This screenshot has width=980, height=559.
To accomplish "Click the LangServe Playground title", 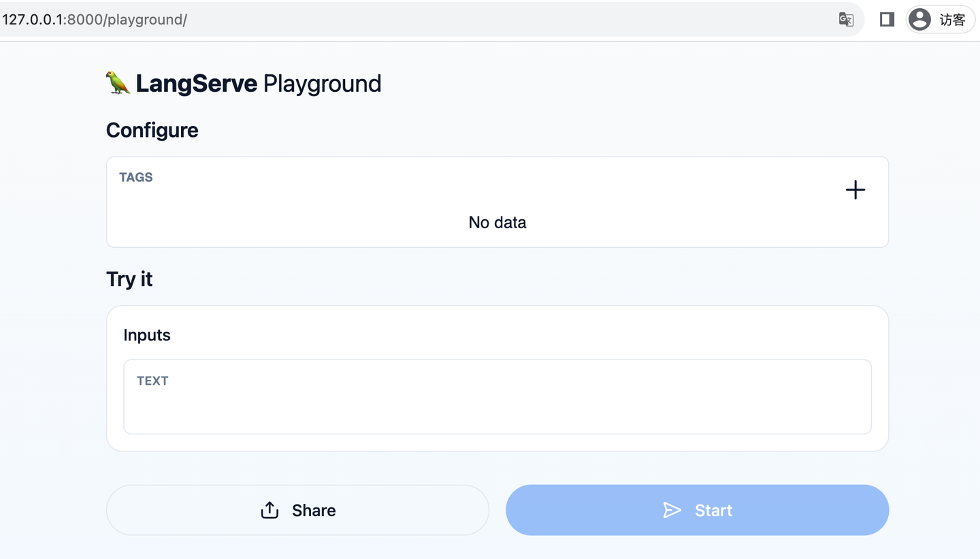I will click(259, 84).
